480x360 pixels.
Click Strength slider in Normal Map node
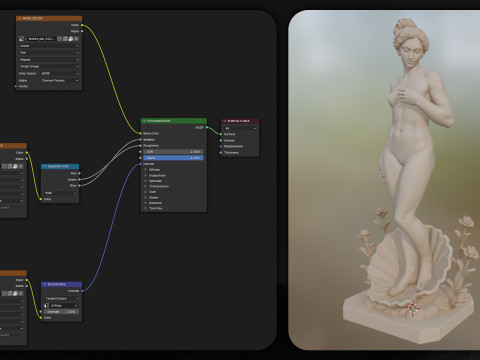[61, 312]
